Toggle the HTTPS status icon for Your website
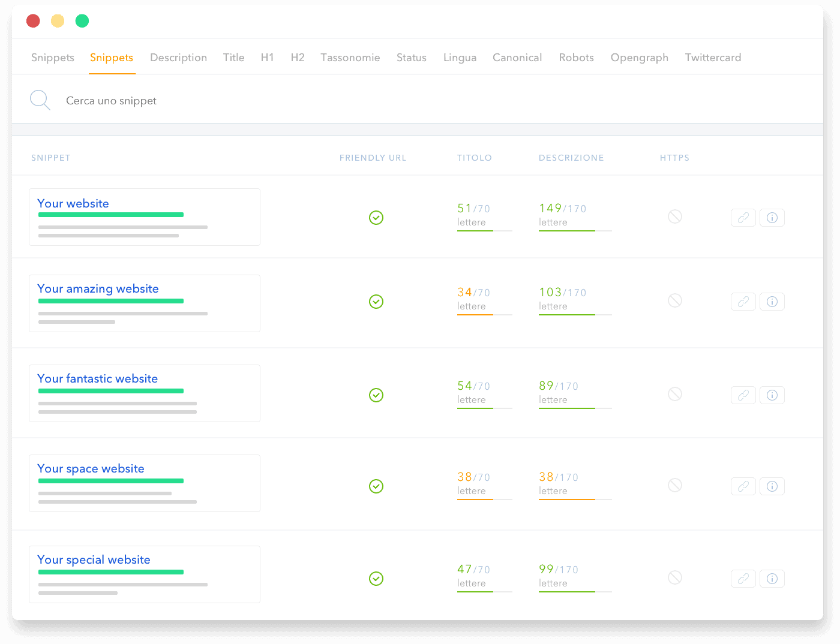 [674, 216]
